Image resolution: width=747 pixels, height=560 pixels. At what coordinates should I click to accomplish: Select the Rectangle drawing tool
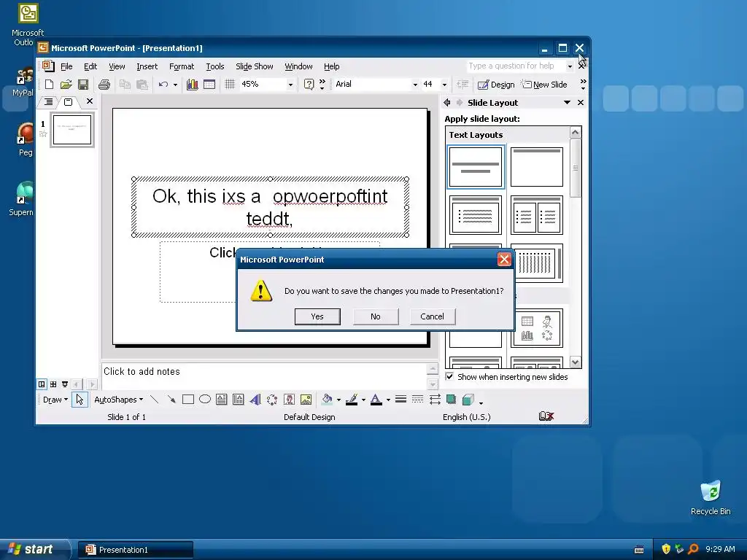(188, 399)
